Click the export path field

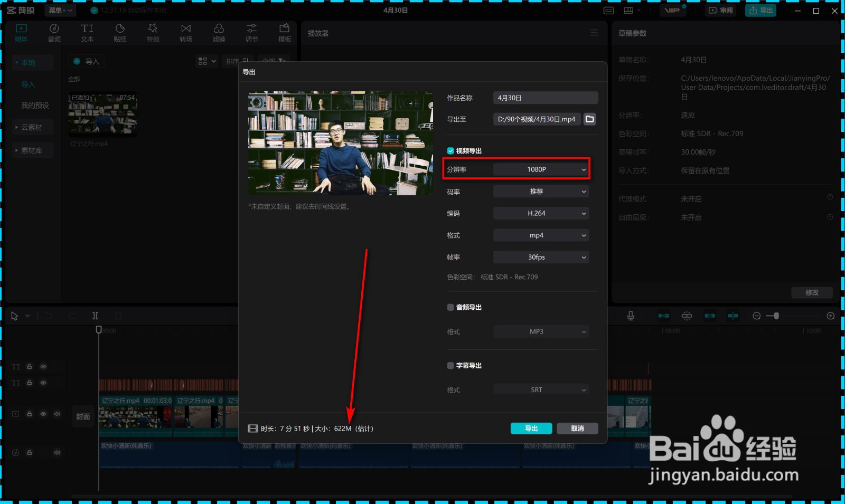pyautogui.click(x=537, y=119)
